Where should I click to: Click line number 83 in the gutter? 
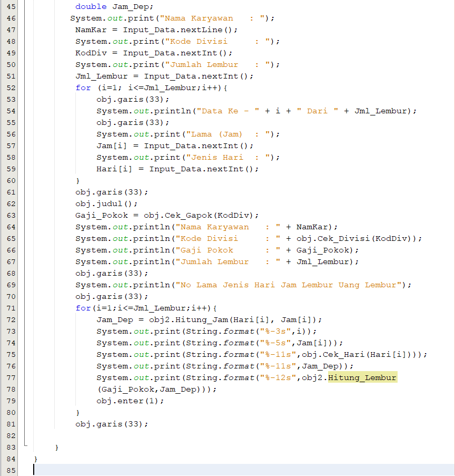11,447
